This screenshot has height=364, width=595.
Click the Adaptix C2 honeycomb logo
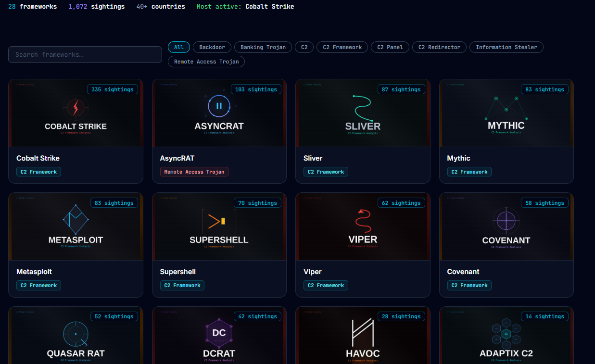click(x=506, y=334)
